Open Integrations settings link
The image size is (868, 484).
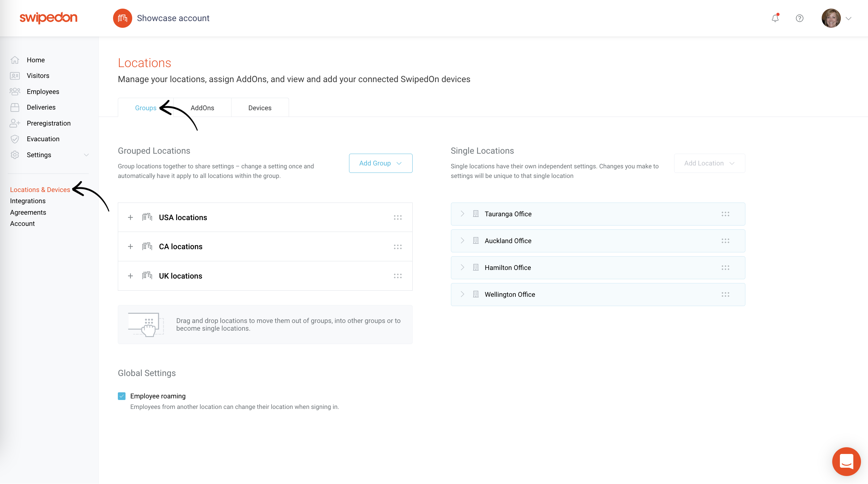click(28, 201)
